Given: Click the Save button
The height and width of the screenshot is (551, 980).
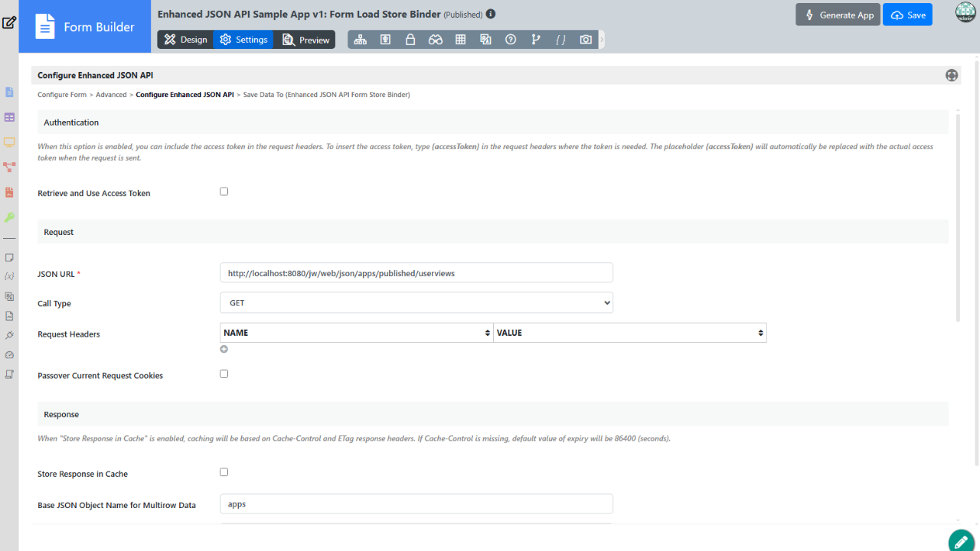Looking at the screenshot, I should coord(907,15).
